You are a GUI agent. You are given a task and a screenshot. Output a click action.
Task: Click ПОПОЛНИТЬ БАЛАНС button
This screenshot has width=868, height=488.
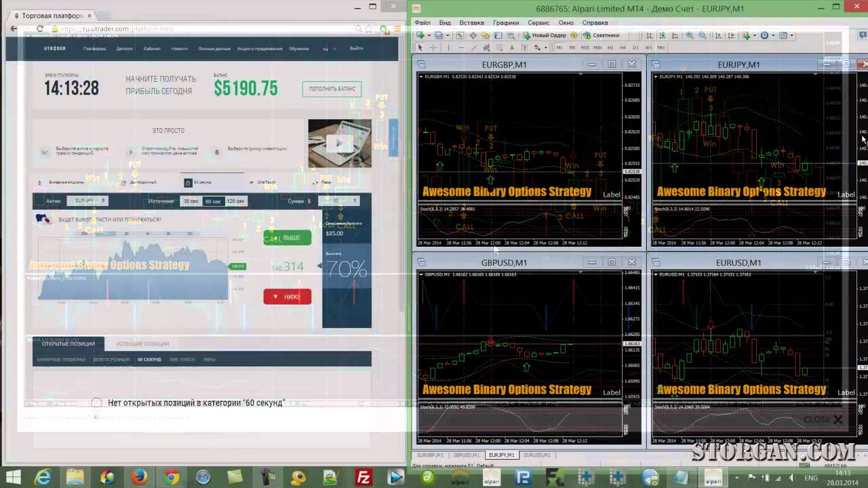[332, 89]
